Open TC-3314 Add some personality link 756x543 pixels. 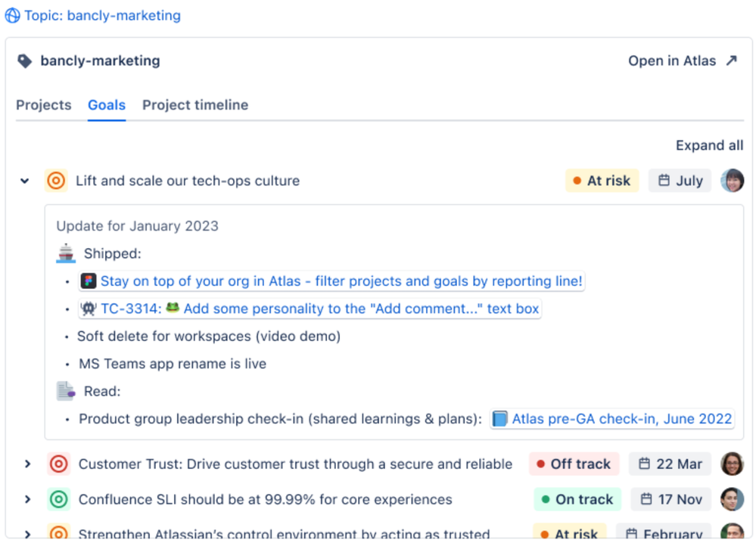click(x=310, y=309)
